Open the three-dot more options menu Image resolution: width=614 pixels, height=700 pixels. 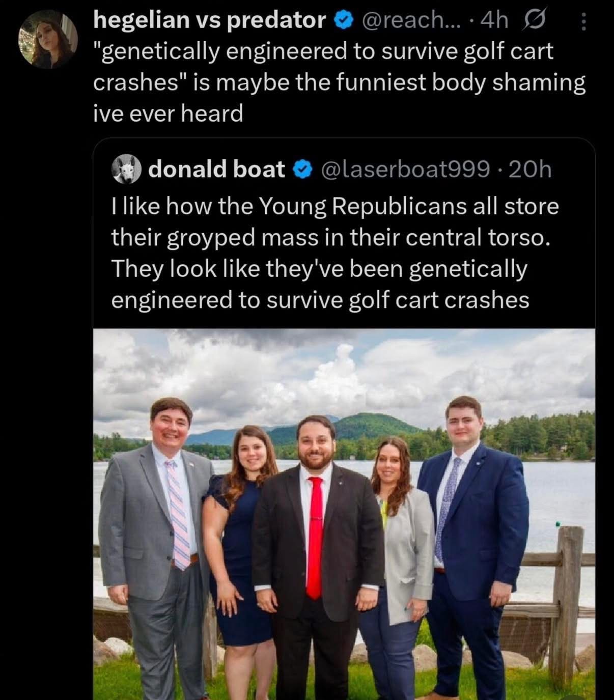click(x=583, y=21)
